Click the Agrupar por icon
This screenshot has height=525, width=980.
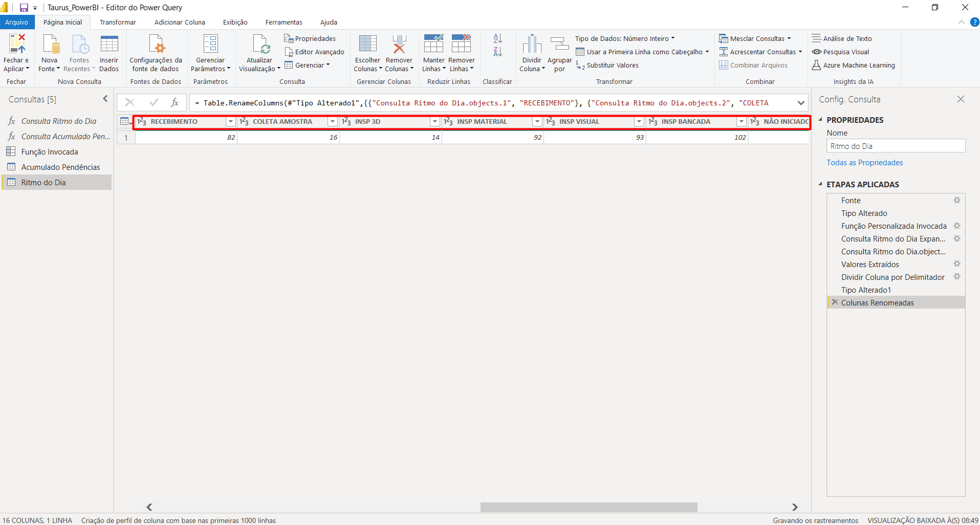coord(559,44)
